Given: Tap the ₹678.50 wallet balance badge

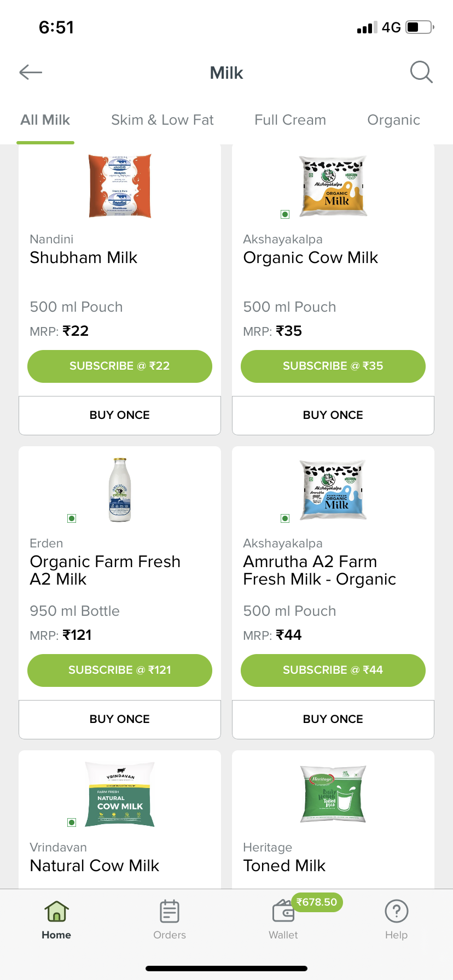Looking at the screenshot, I should pyautogui.click(x=317, y=902).
